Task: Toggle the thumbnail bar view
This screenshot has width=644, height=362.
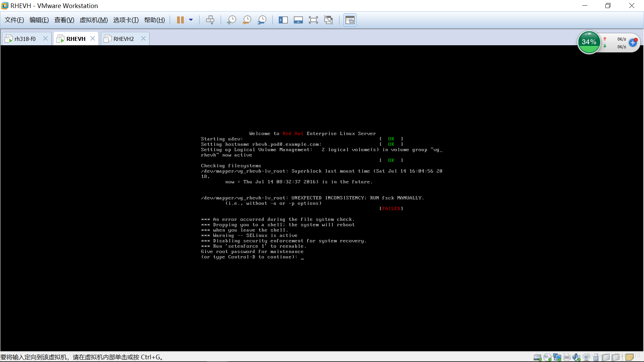Action: point(298,20)
